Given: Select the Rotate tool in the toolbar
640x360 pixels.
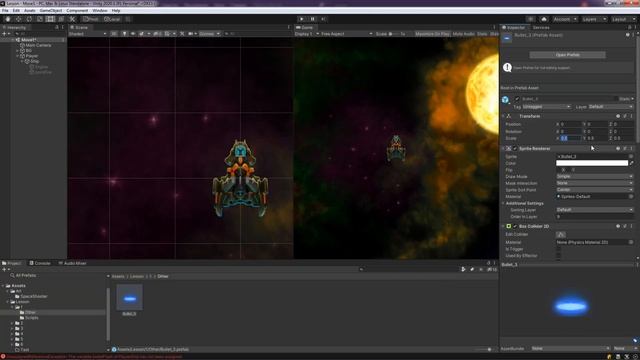Looking at the screenshot, I should coord(29,19).
